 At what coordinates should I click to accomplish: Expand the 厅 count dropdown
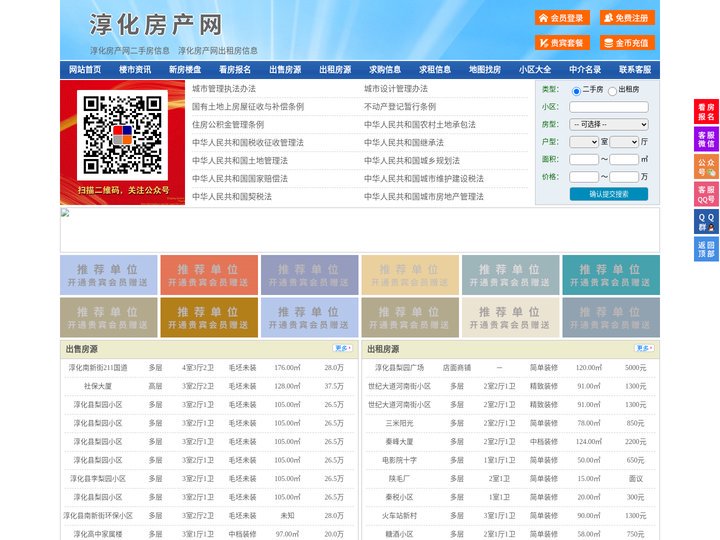tap(624, 142)
